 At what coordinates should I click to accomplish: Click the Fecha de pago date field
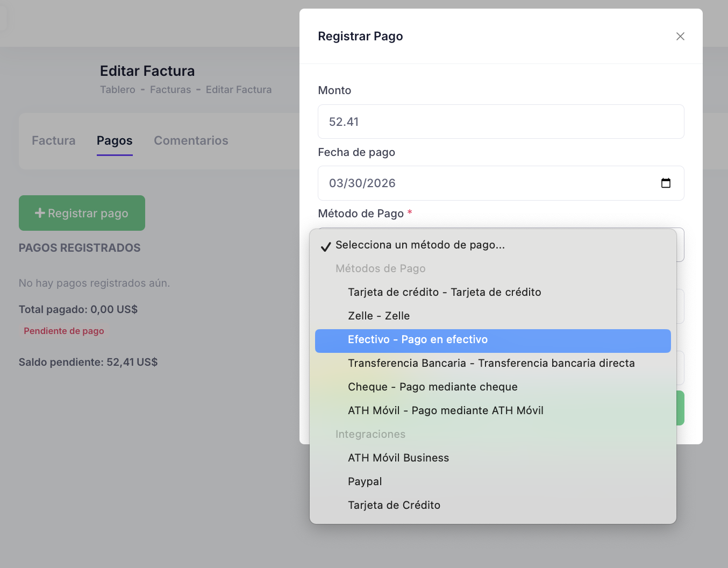(484, 183)
